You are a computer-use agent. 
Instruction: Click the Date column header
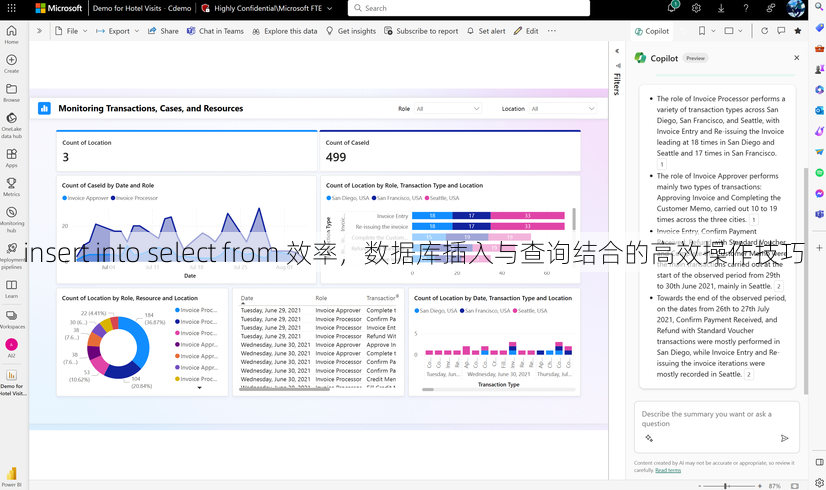(247, 298)
